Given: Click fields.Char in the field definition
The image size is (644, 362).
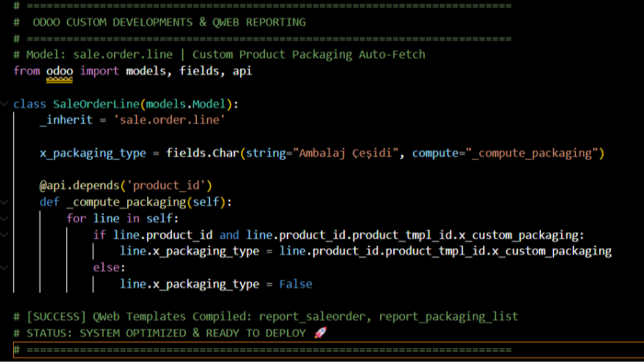Looking at the screenshot, I should (202, 153).
